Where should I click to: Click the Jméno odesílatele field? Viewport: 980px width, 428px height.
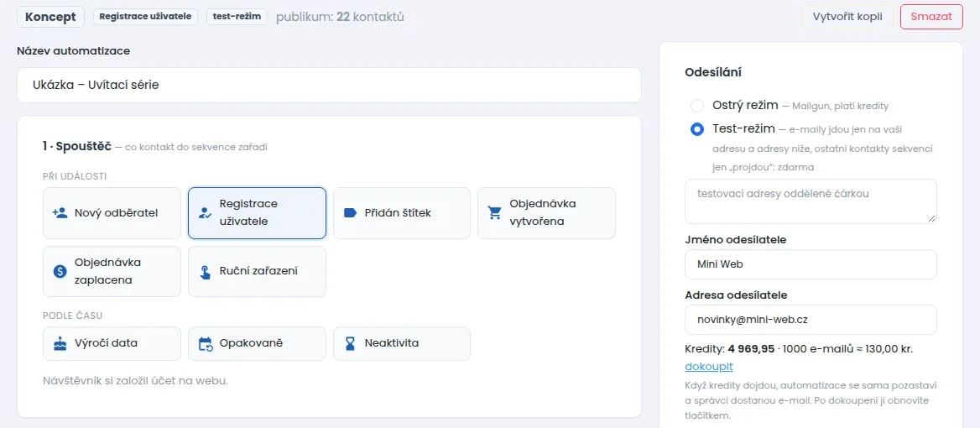click(811, 264)
